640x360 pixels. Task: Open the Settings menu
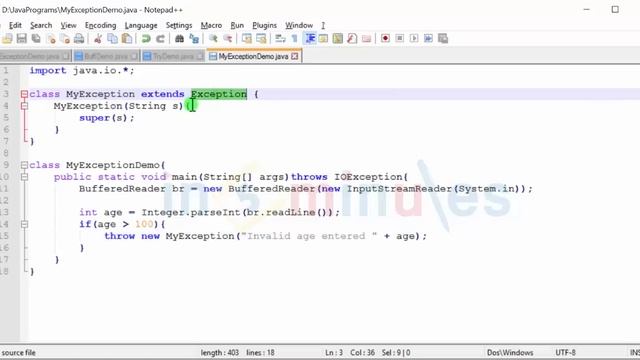(179, 25)
